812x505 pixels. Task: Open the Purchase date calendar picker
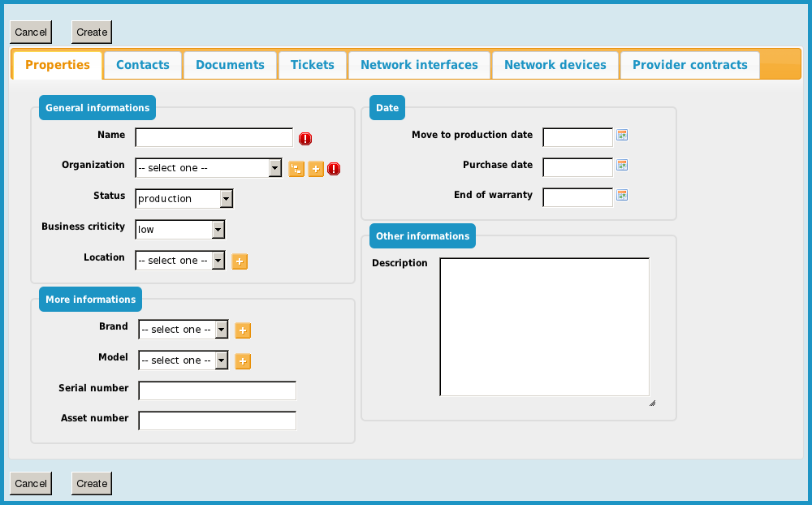pyautogui.click(x=622, y=166)
